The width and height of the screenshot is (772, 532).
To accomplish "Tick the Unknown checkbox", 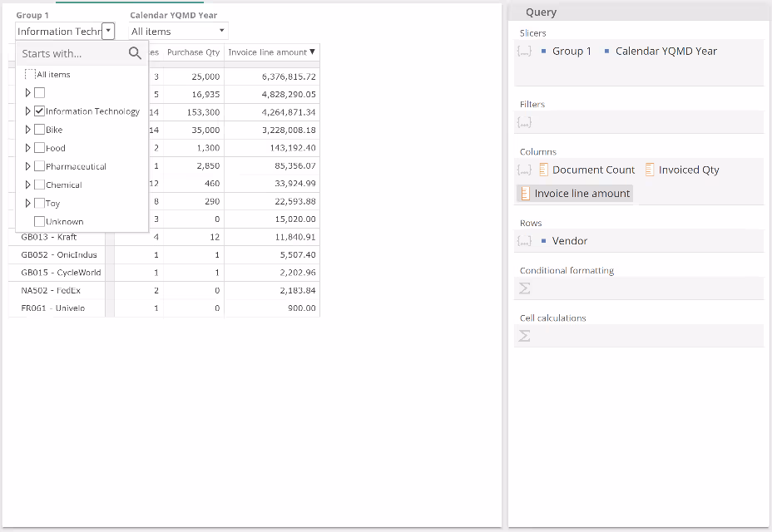I will (39, 222).
